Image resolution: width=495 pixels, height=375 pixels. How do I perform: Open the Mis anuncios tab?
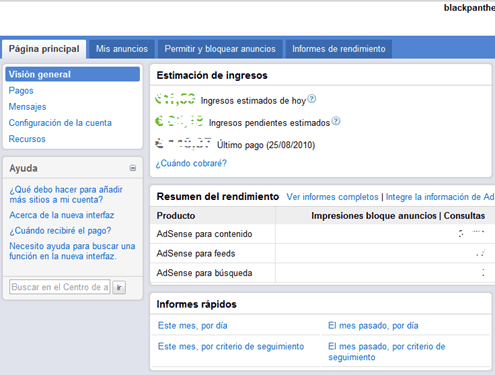pos(122,49)
